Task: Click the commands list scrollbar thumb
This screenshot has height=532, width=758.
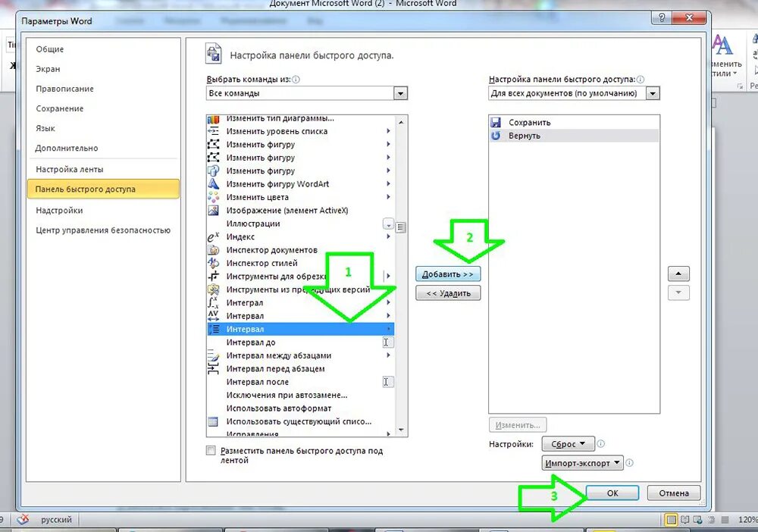Action: pyautogui.click(x=401, y=227)
